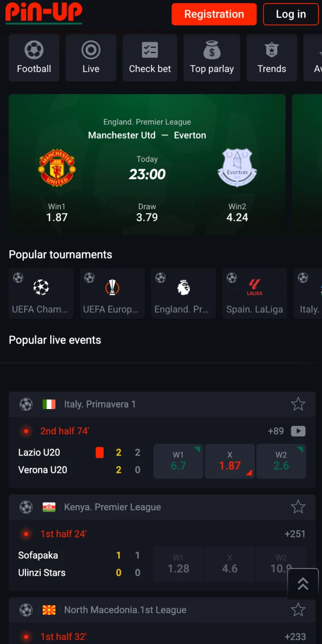The height and width of the screenshot is (644, 322).
Task: Favorite the Kenya Premier League
Action: (x=298, y=507)
